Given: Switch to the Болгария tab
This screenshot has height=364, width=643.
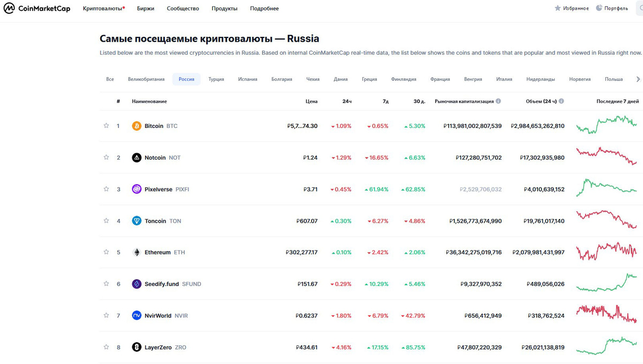Looking at the screenshot, I should [x=282, y=79].
